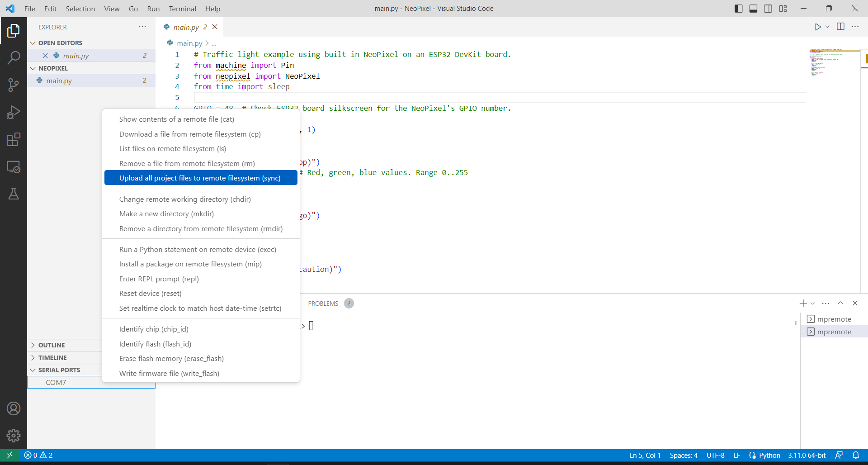Open the Extensions view
The image size is (868, 465).
[x=14, y=139]
